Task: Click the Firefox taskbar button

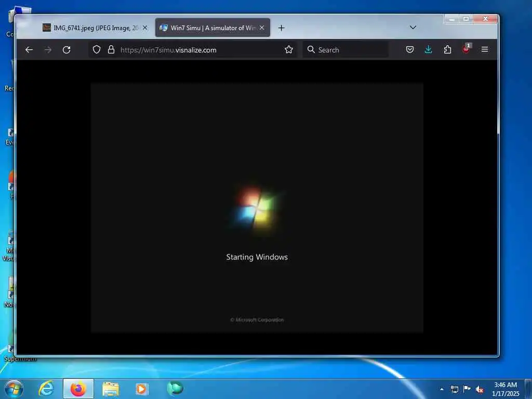Action: [x=78, y=389]
